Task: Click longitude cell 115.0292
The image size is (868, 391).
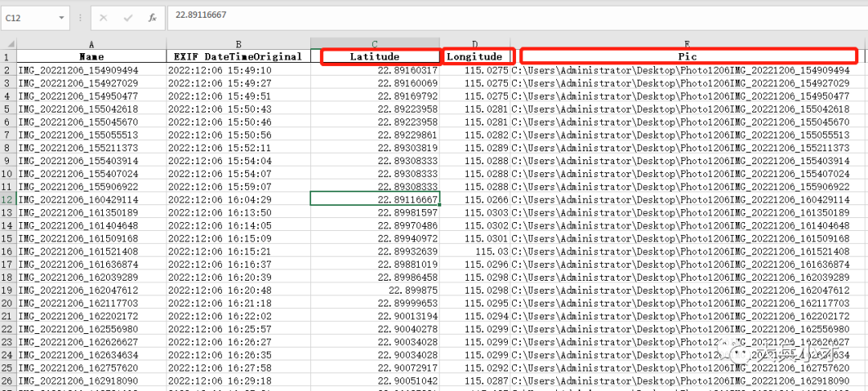Action: tap(475, 367)
